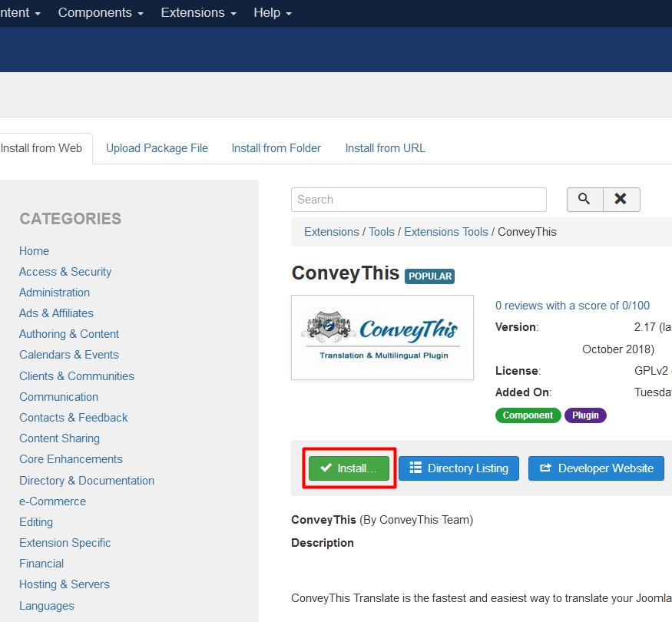This screenshot has width=672, height=622.
Task: Open Contacts & Feedback category
Action: tap(73, 418)
